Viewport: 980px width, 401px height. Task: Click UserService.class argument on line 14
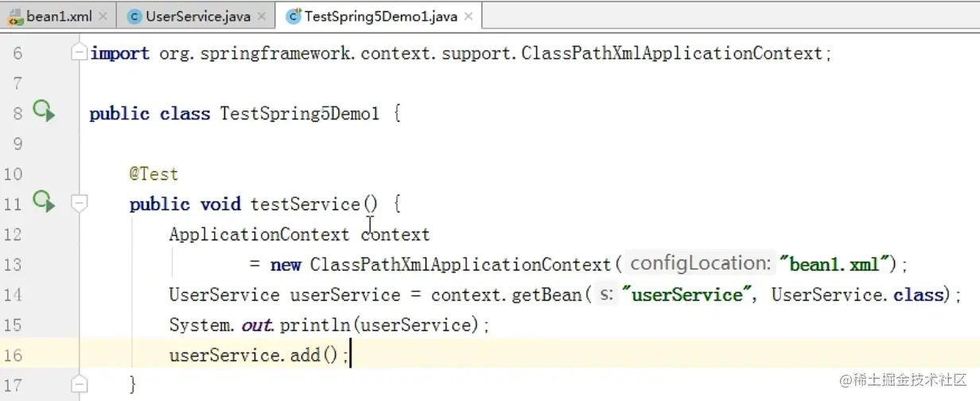click(857, 294)
